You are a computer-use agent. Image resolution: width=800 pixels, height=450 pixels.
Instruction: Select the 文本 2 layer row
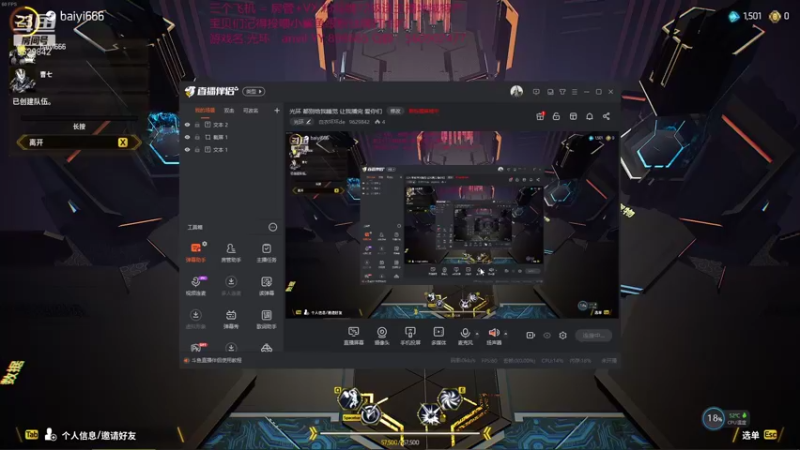(x=232, y=124)
